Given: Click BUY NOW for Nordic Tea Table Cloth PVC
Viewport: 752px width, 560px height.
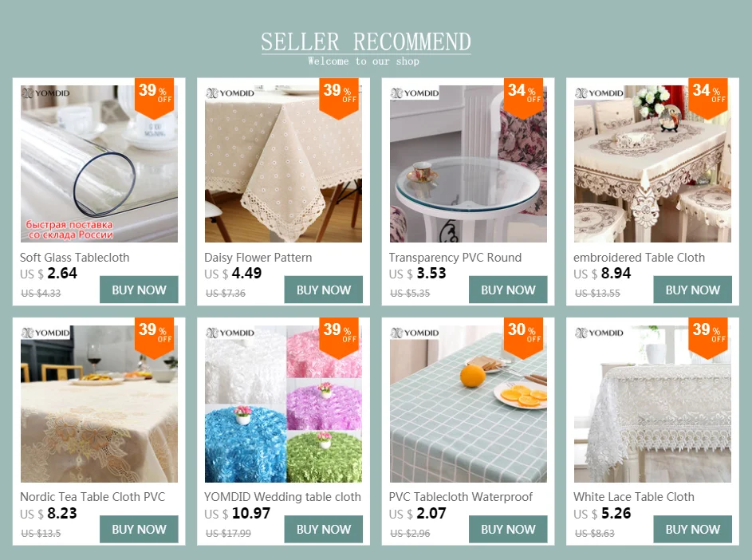Looking at the screenshot, I should point(139,530).
